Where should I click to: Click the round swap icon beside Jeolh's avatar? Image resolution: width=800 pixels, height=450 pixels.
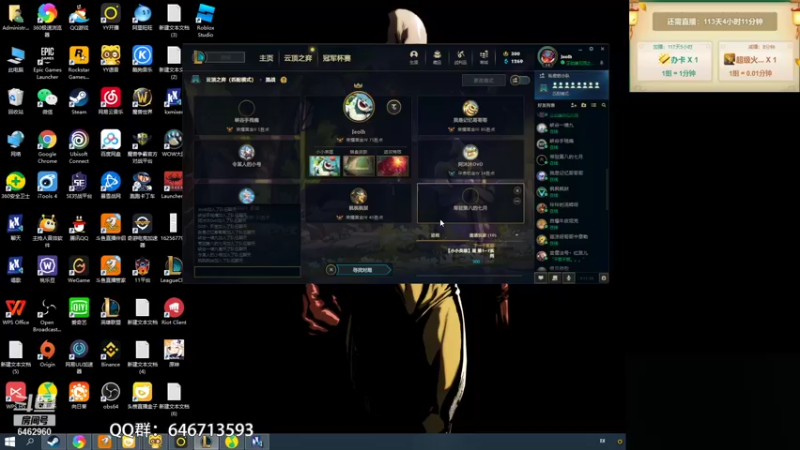point(393,107)
